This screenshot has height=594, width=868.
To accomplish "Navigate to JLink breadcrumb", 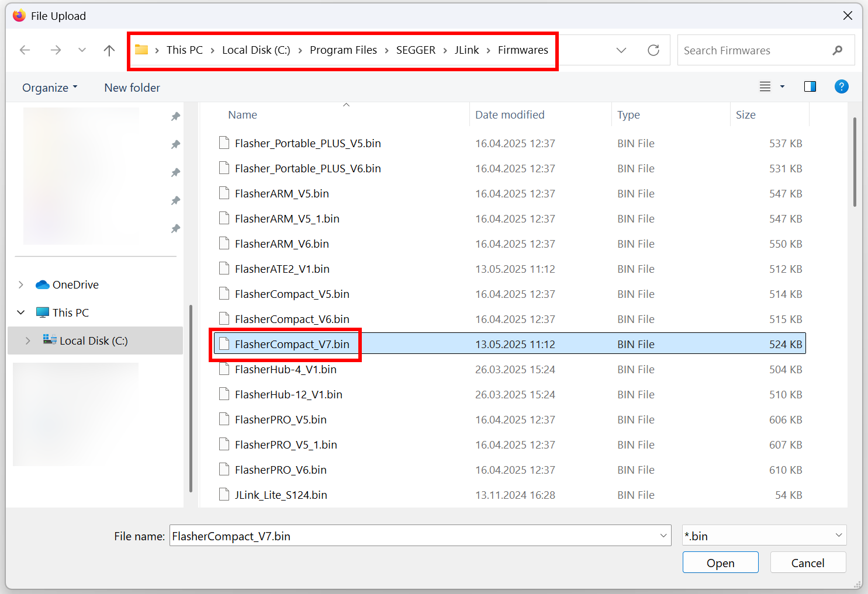I will 466,50.
